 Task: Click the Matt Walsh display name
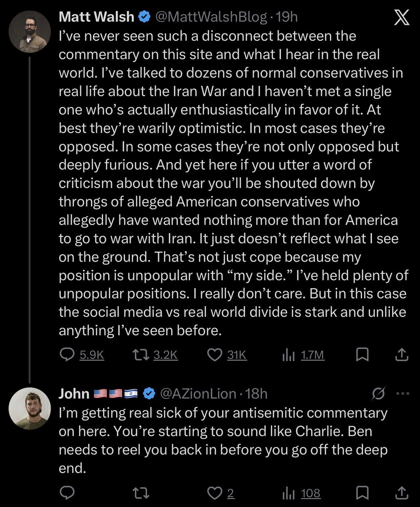[97, 17]
